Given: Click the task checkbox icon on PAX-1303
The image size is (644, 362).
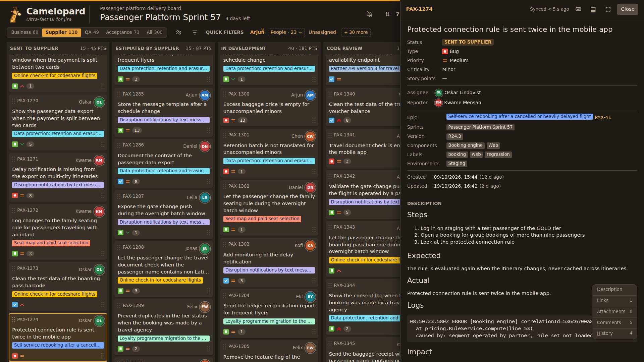Looking at the screenshot, I should pos(226,281).
